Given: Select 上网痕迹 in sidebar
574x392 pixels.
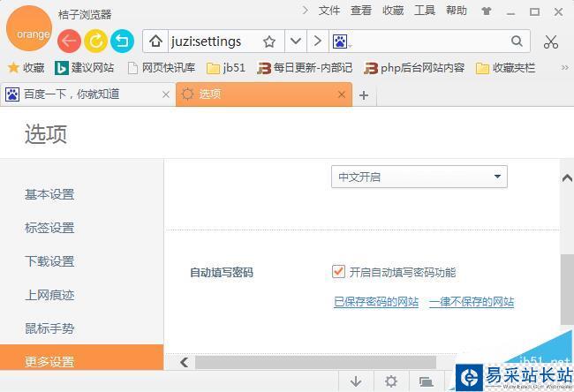Looking at the screenshot, I should [x=49, y=295].
